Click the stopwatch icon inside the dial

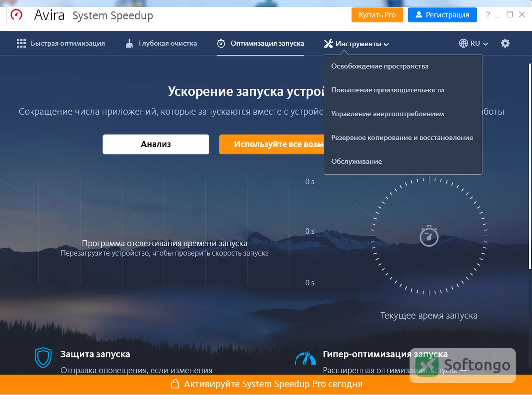point(429,236)
